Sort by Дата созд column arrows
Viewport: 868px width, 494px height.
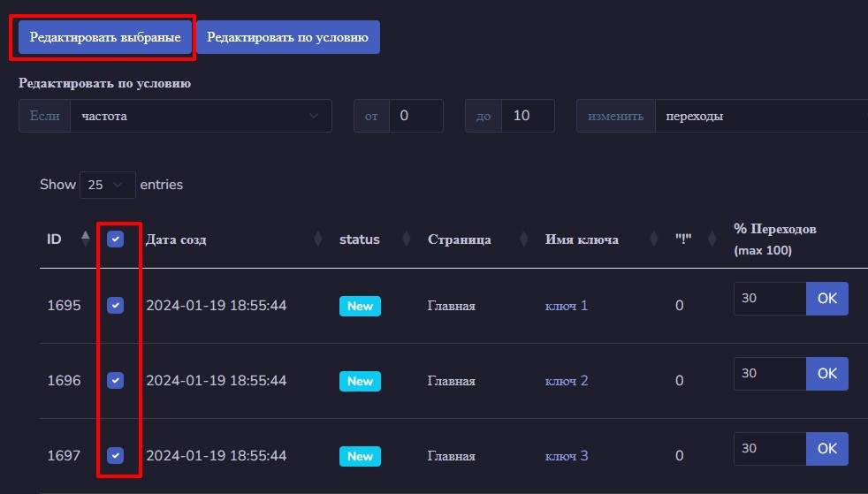click(x=317, y=239)
